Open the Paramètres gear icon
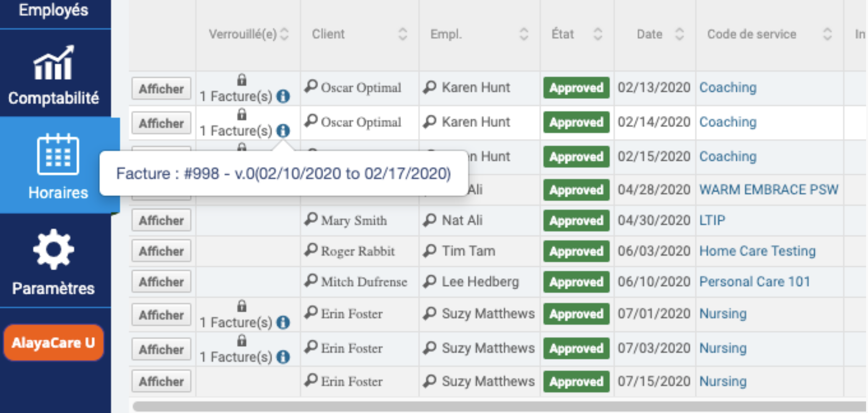Image resolution: width=868 pixels, height=413 pixels. click(x=53, y=249)
